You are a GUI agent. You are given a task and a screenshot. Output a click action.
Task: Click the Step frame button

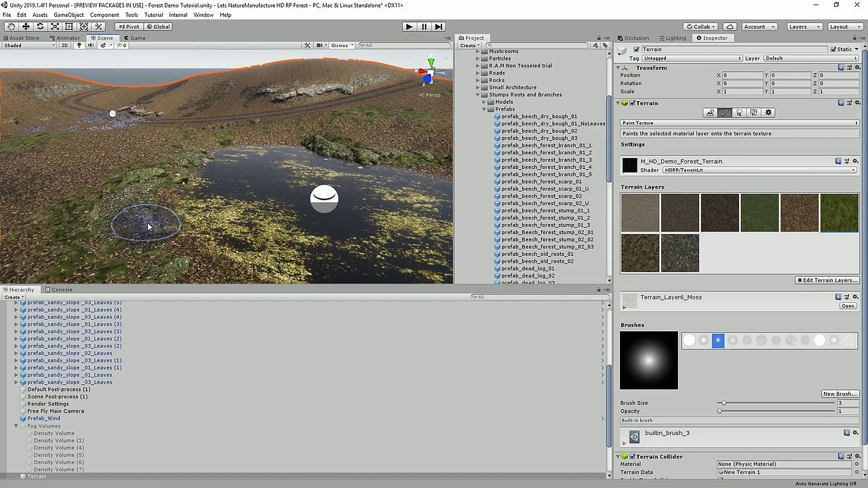point(439,26)
